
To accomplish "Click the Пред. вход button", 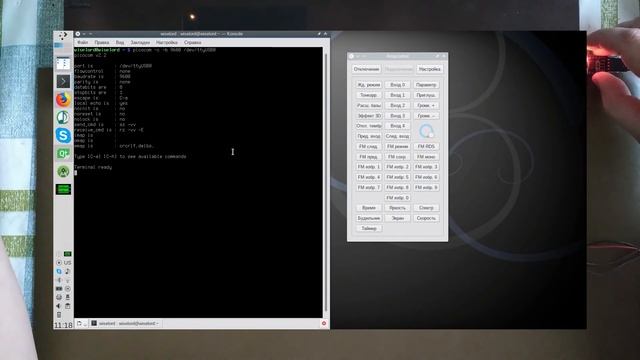I will click(x=369, y=136).
